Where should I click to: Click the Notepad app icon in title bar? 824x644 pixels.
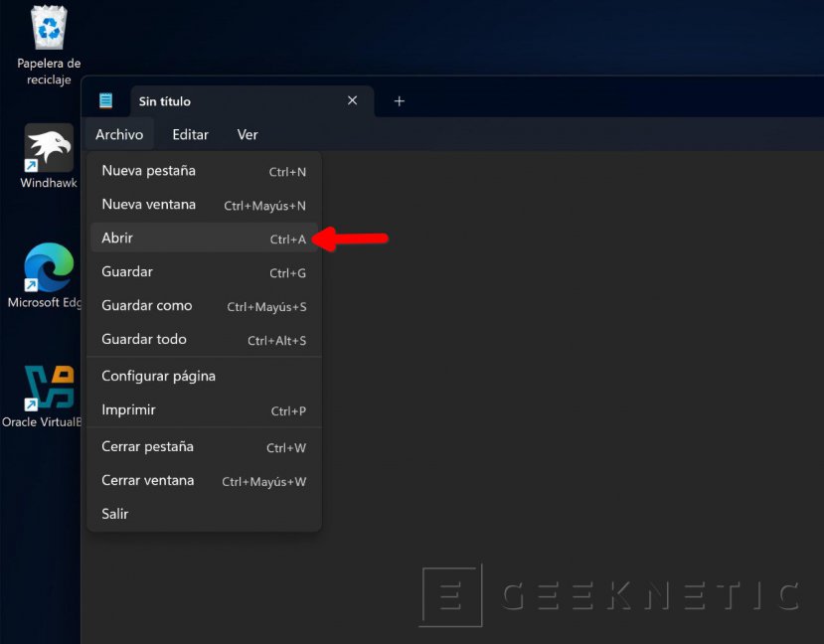(106, 100)
